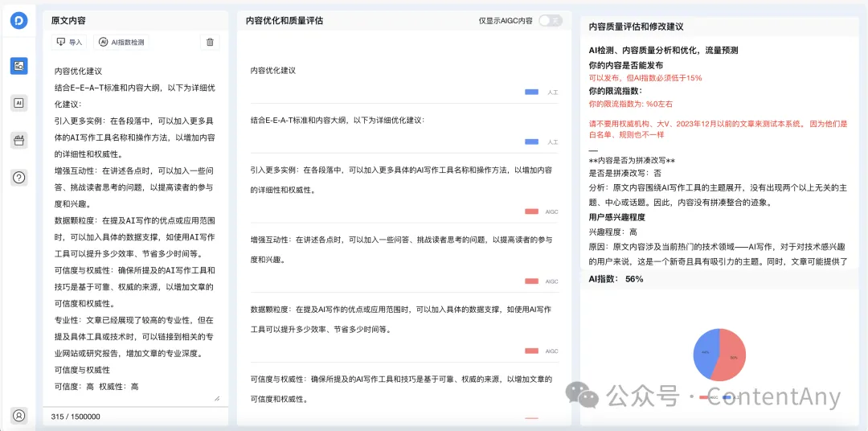868x431 pixels.
Task: Click the blue 人工 pie chart slice
Action: click(705, 352)
